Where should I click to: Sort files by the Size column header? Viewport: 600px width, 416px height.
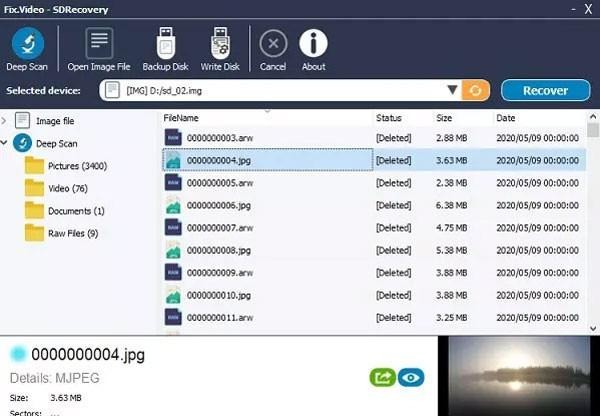point(448,118)
